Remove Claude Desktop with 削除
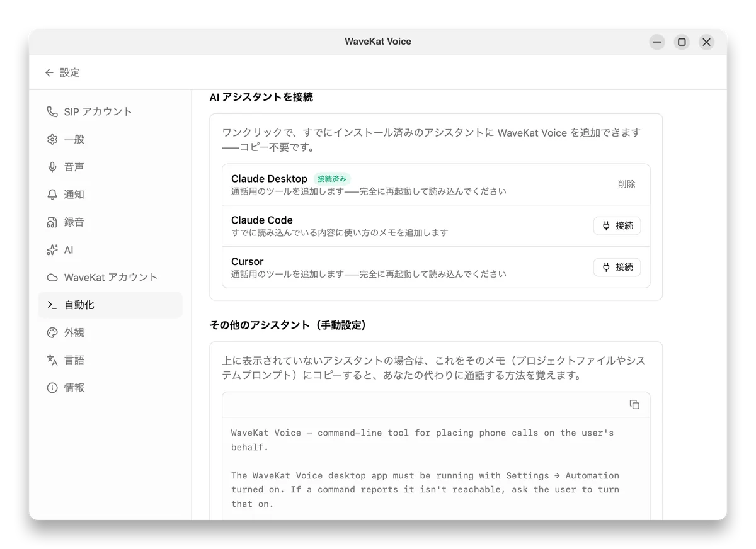Viewport: 756px width, 549px height. pos(626,184)
